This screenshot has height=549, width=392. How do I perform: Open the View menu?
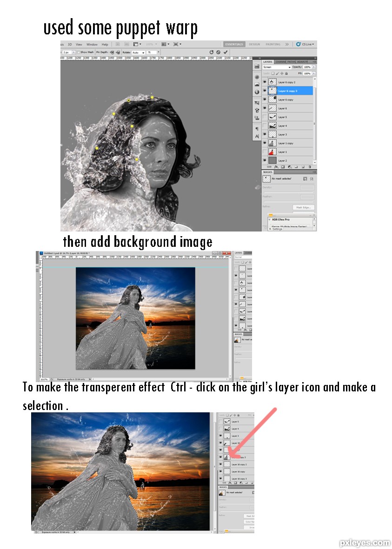[79, 45]
